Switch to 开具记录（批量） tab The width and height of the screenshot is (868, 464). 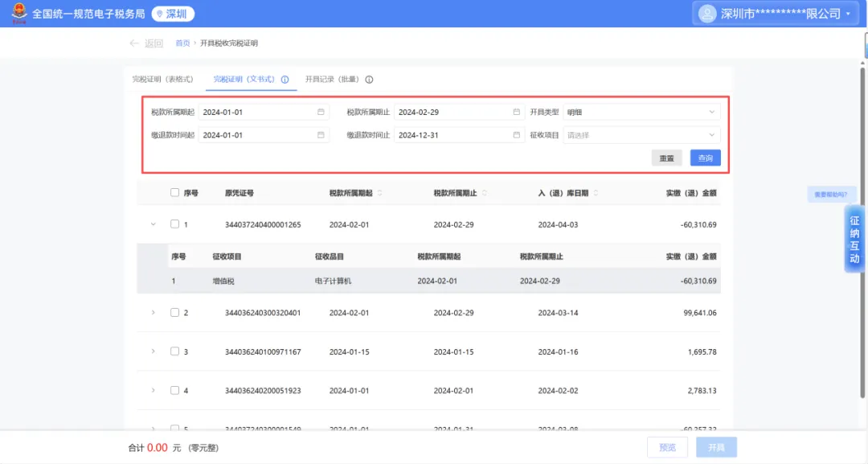(332, 79)
